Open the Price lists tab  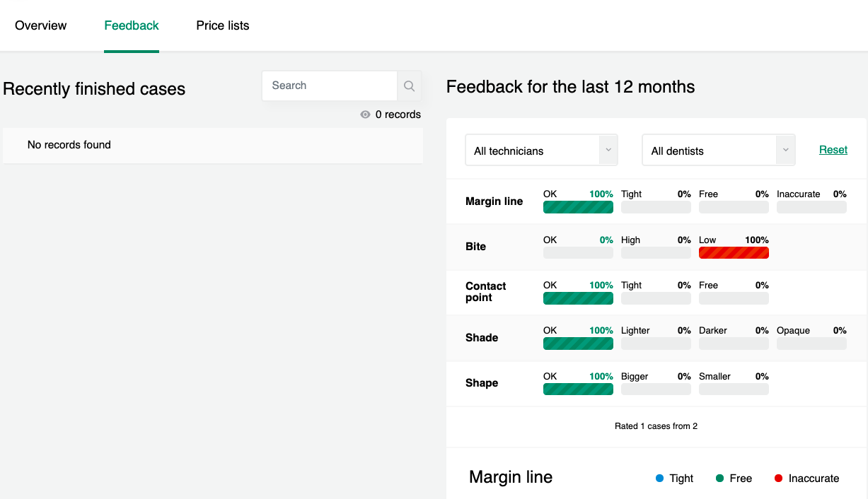223,25
